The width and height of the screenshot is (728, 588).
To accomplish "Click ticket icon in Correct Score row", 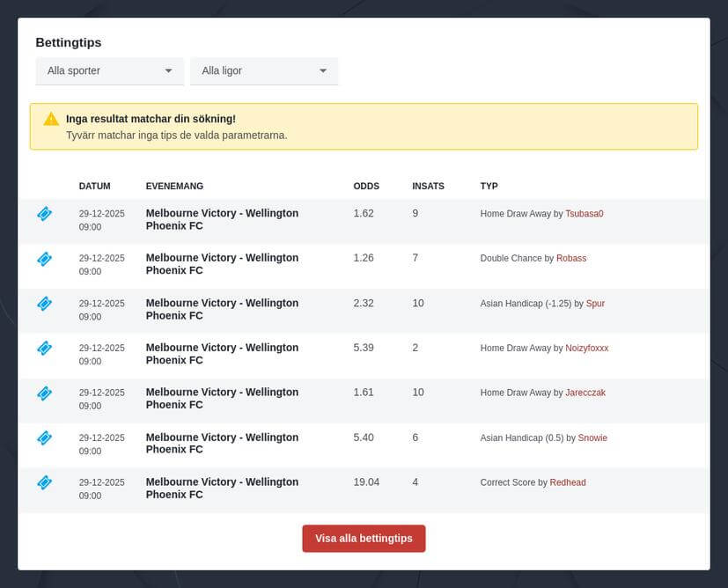I will [44, 482].
